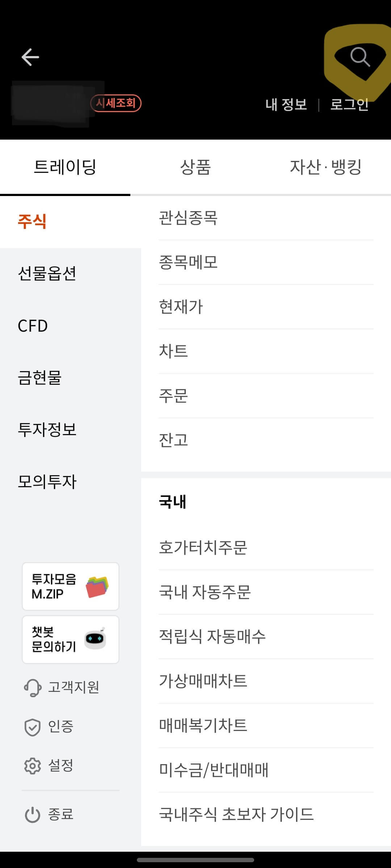Select the shield icon beside 인증
This screenshot has height=868, width=391.
33,728
